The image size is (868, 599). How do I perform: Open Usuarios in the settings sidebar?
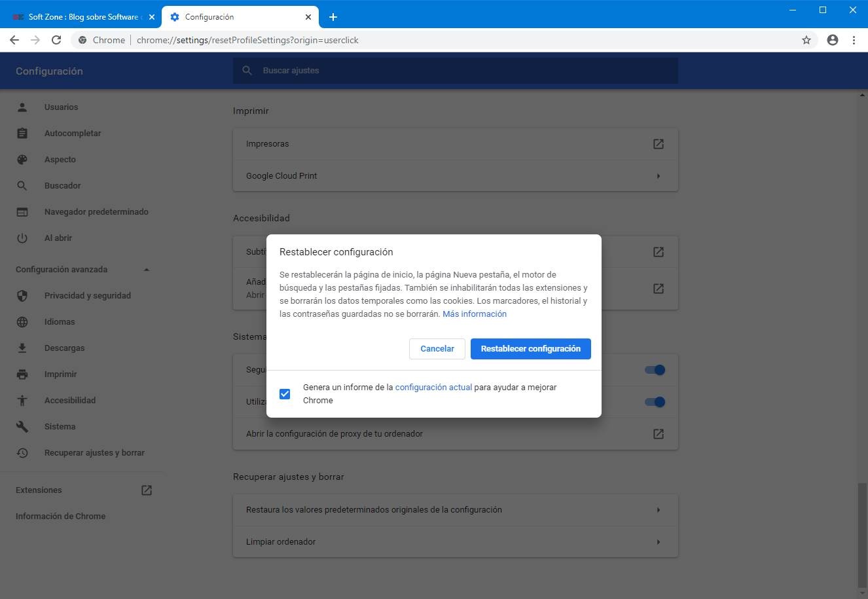click(x=61, y=107)
